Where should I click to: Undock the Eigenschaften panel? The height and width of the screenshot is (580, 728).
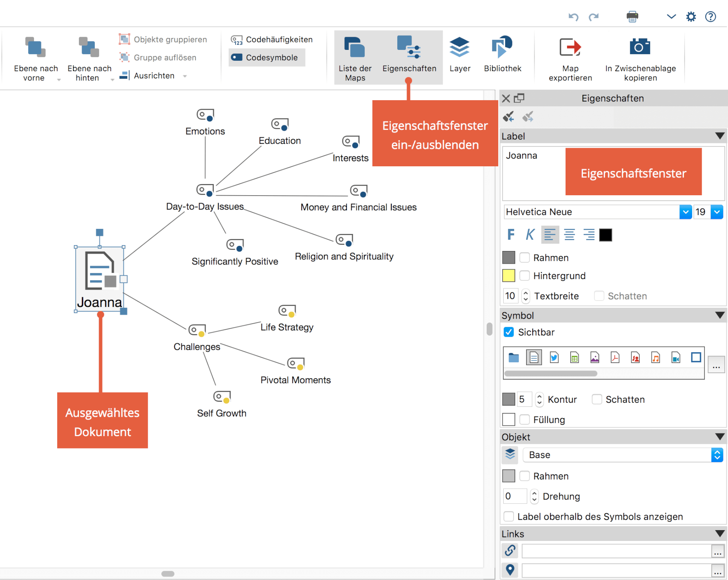[519, 98]
